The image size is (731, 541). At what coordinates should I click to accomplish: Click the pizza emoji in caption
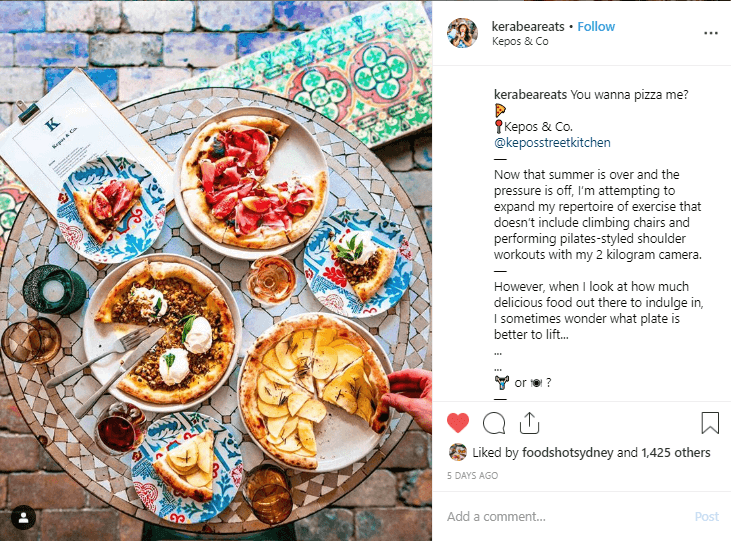500,111
